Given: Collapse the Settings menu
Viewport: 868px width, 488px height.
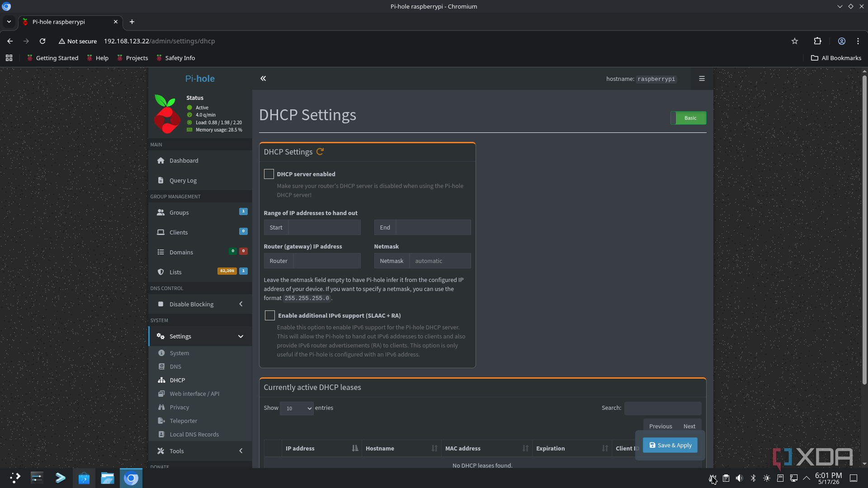Looking at the screenshot, I should tap(200, 337).
